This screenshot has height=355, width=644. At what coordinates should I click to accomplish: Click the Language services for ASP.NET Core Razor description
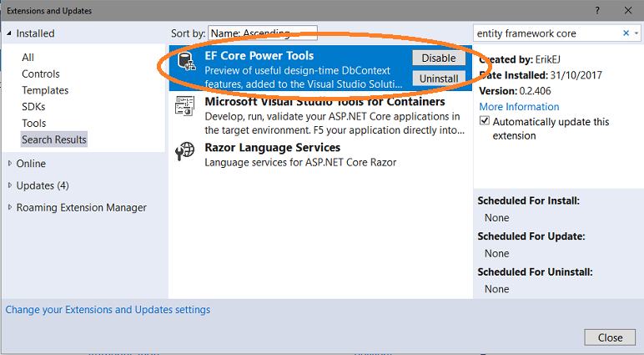[x=300, y=163]
